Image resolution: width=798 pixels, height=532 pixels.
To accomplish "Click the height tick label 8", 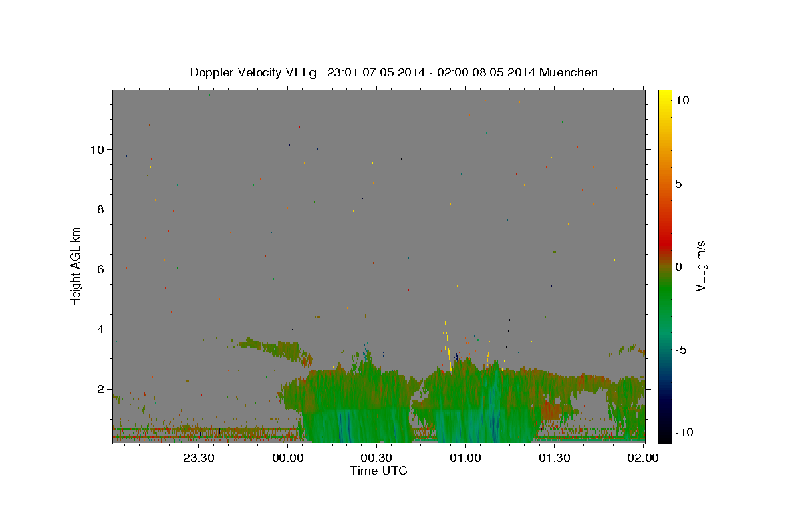I will [101, 209].
